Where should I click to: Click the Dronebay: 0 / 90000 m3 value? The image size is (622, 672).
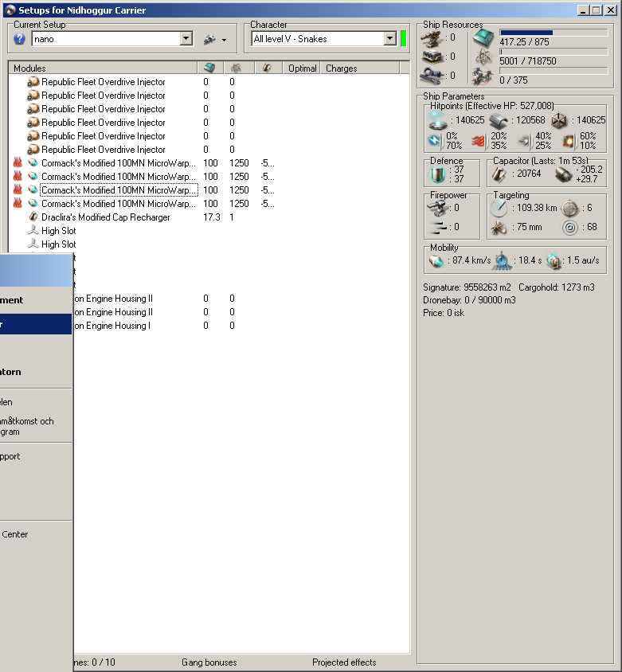[469, 300]
